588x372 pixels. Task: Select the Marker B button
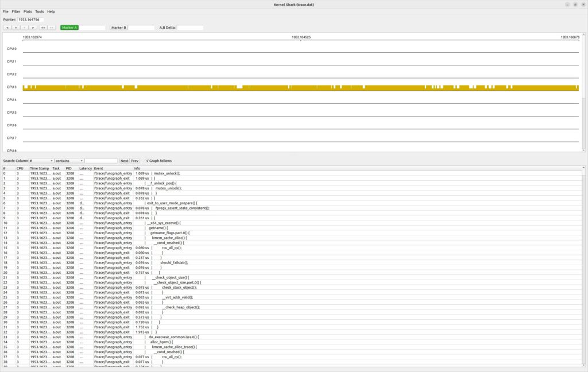(x=118, y=28)
